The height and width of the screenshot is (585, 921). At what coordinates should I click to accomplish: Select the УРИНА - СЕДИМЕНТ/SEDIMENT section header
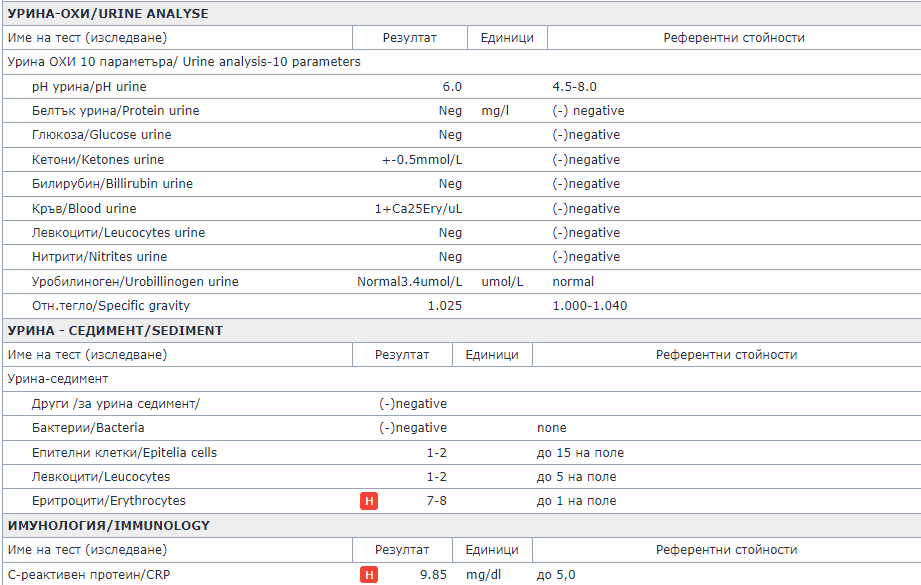coord(115,330)
